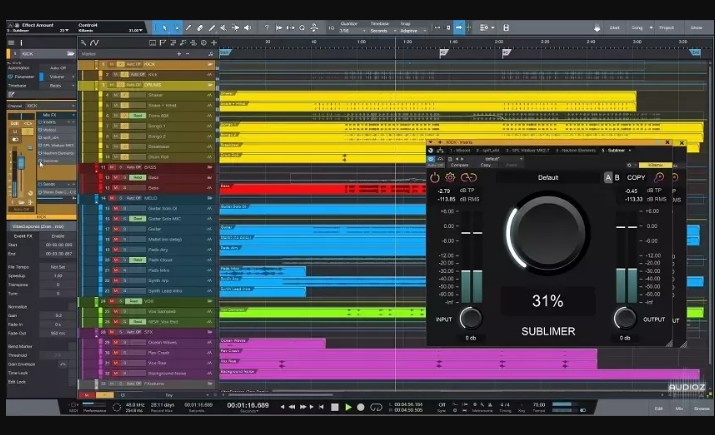Select the Listen speaker tool

pos(248,28)
